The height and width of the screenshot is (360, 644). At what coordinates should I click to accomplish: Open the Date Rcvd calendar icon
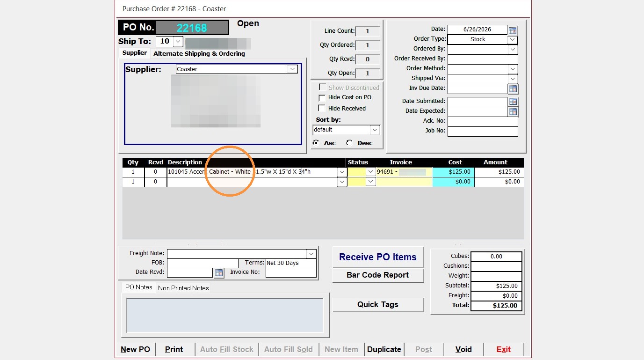coord(218,272)
